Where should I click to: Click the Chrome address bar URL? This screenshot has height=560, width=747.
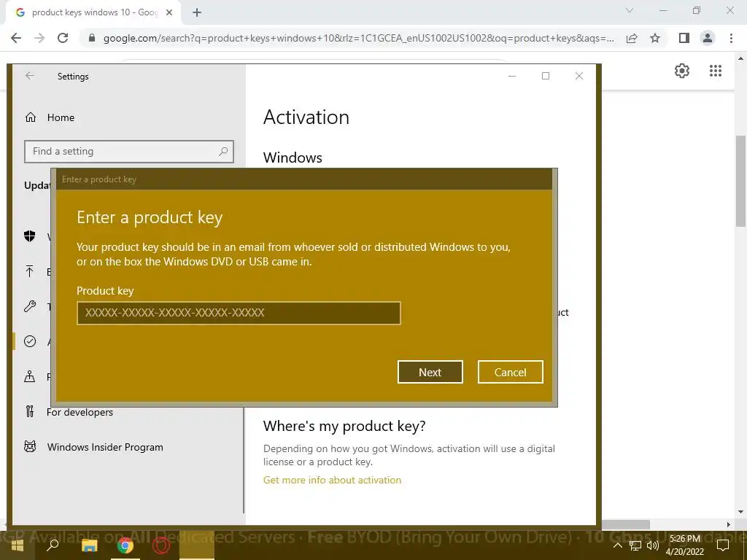click(358, 38)
